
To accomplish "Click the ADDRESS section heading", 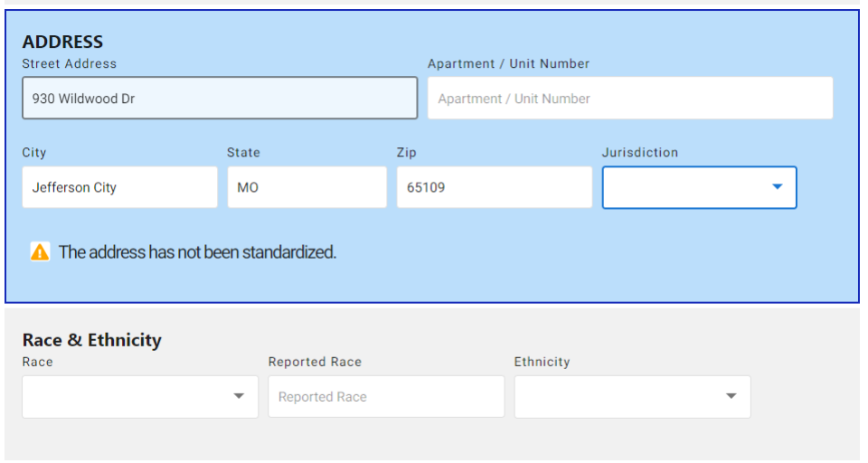I will 62,42.
